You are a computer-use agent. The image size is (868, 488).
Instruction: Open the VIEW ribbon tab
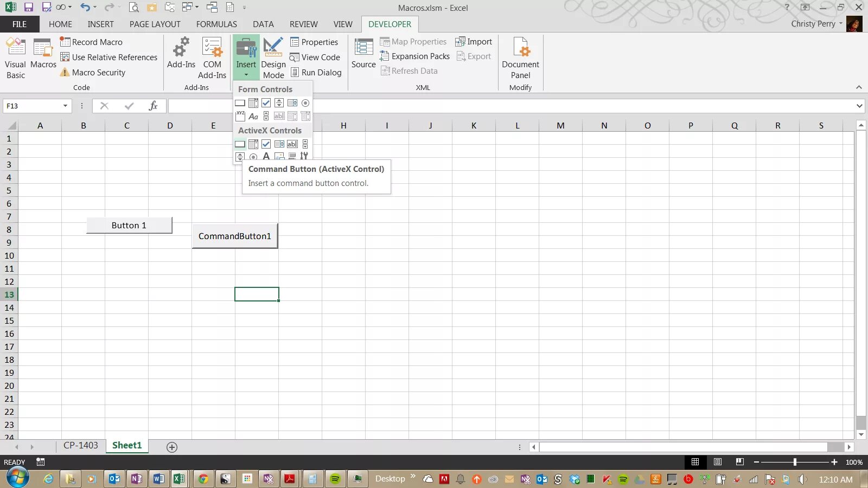coord(343,24)
